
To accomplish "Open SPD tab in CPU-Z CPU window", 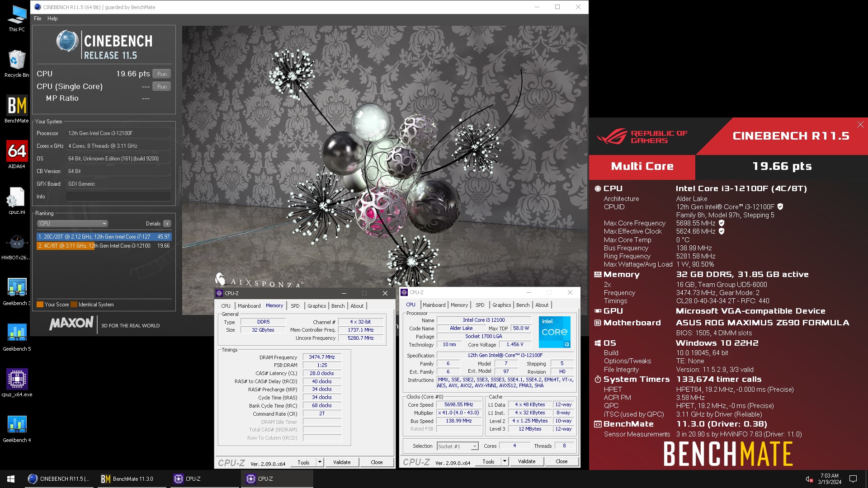I will coord(480,305).
